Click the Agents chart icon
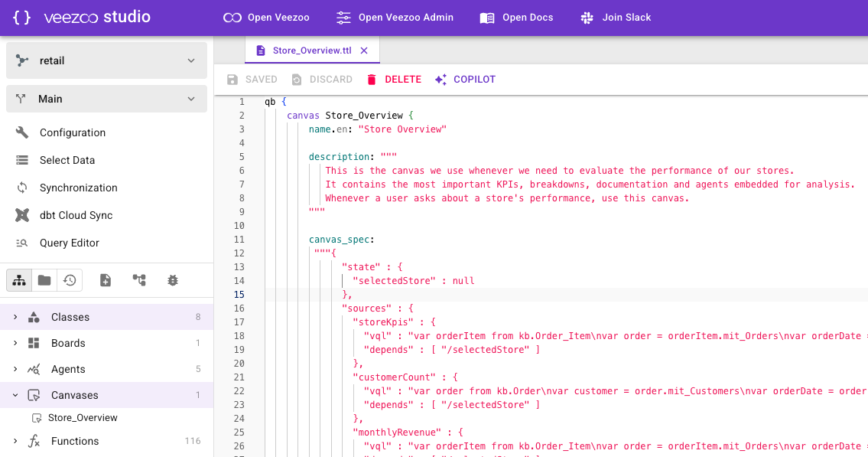868x457 pixels. (x=34, y=369)
